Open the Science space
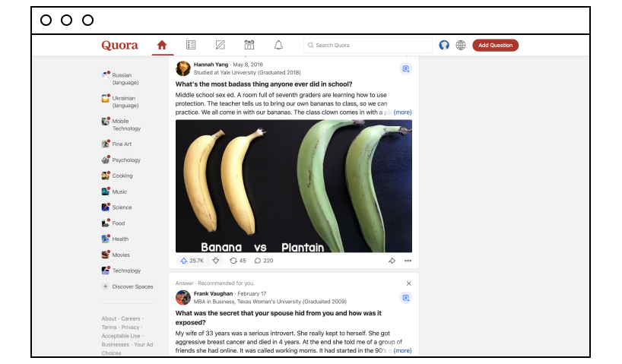The image size is (622, 364). [x=116, y=207]
